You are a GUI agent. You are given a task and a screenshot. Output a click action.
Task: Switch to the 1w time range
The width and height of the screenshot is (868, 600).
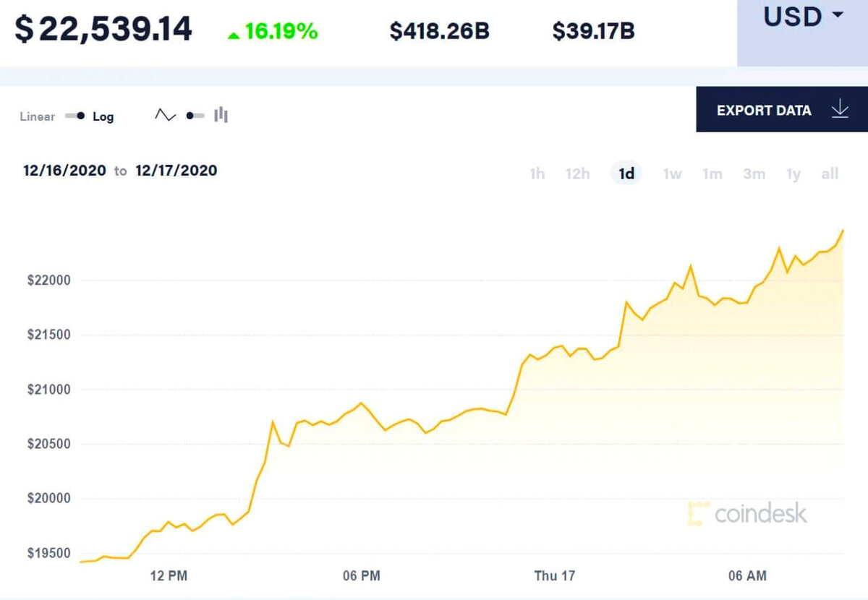tap(671, 173)
